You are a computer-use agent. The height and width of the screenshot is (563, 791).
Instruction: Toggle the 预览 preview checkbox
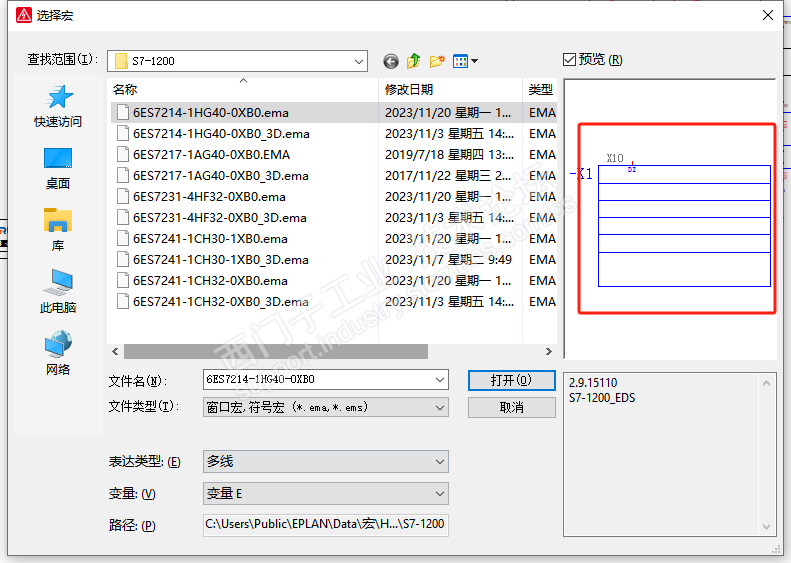[x=569, y=60]
